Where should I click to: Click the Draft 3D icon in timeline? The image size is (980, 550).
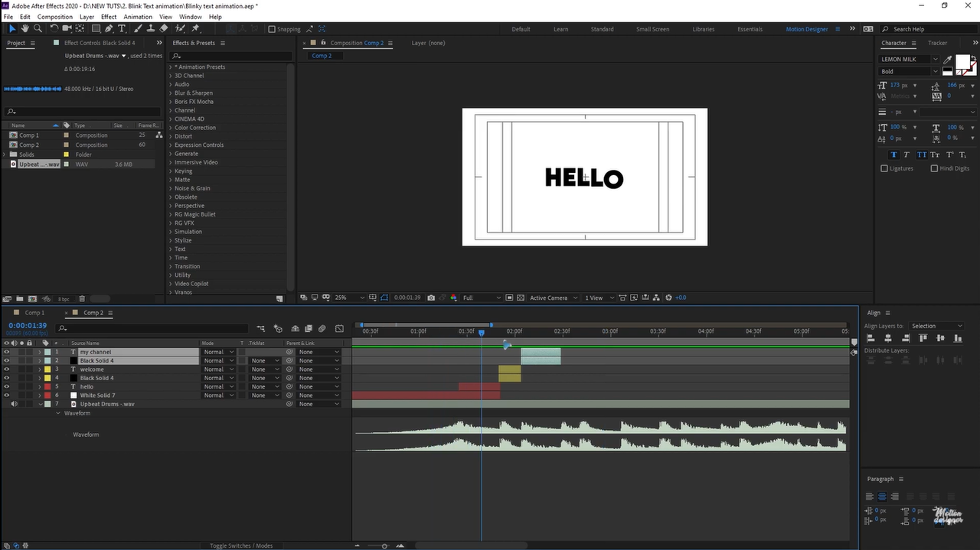tap(278, 329)
